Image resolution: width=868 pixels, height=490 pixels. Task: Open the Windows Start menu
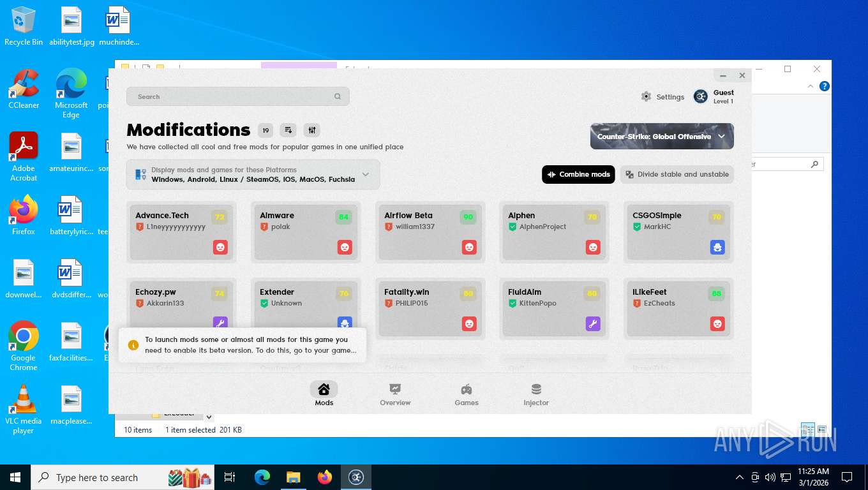[15, 477]
